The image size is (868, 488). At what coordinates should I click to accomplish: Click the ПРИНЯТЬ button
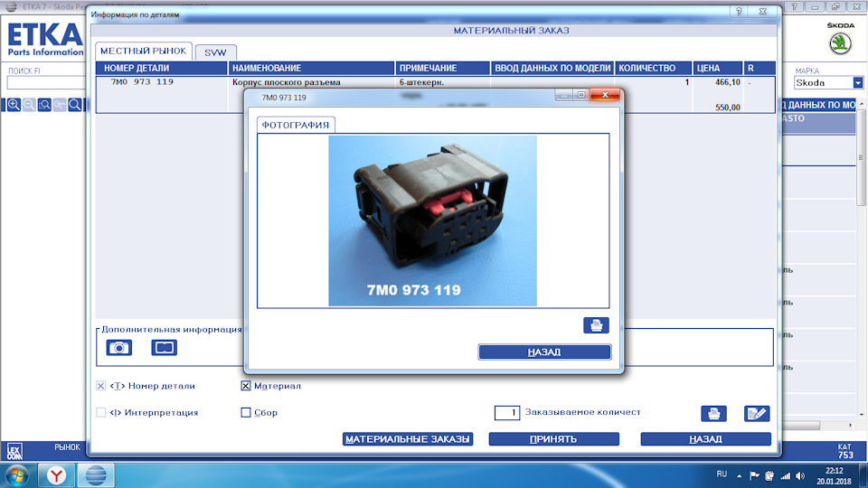pyautogui.click(x=553, y=439)
